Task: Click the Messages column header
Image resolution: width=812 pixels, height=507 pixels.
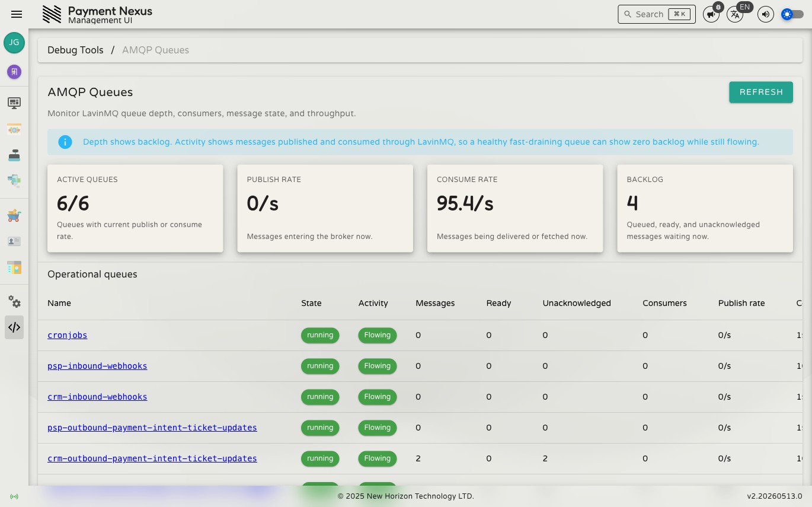Action: click(x=435, y=303)
